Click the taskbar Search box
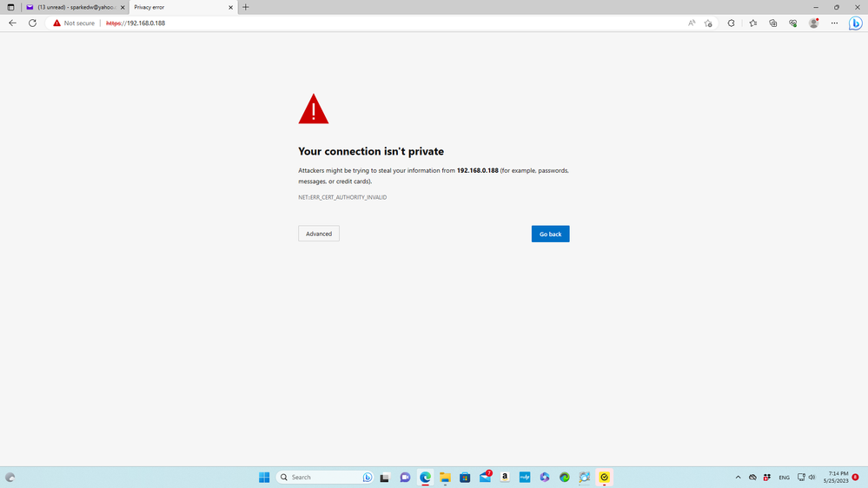Image resolution: width=868 pixels, height=488 pixels. (x=324, y=477)
